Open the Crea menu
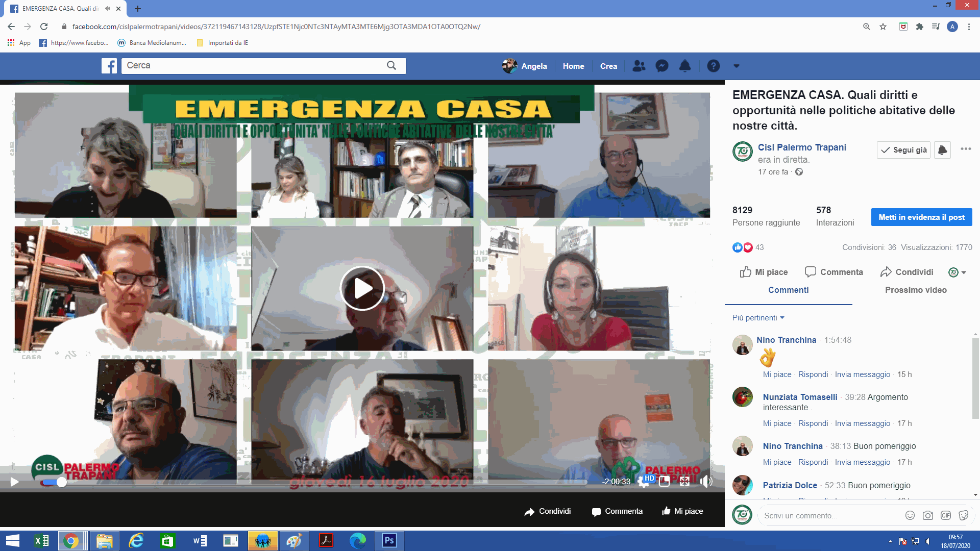This screenshot has height=551, width=980. 608,66
